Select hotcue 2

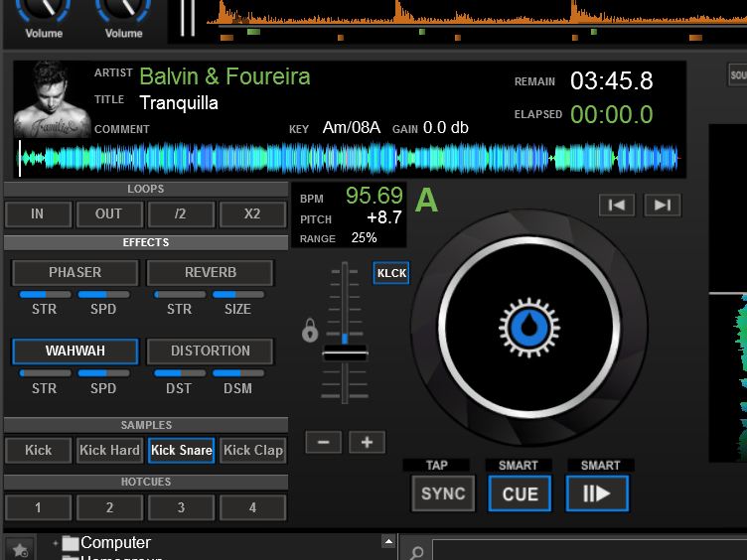click(109, 507)
